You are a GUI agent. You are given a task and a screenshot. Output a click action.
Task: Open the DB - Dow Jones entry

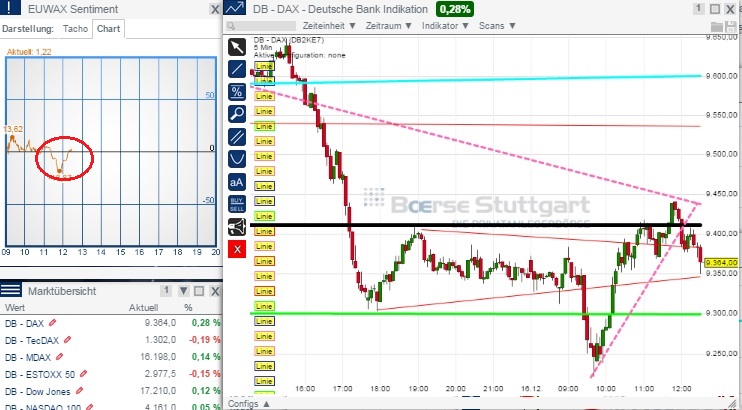click(x=42, y=387)
